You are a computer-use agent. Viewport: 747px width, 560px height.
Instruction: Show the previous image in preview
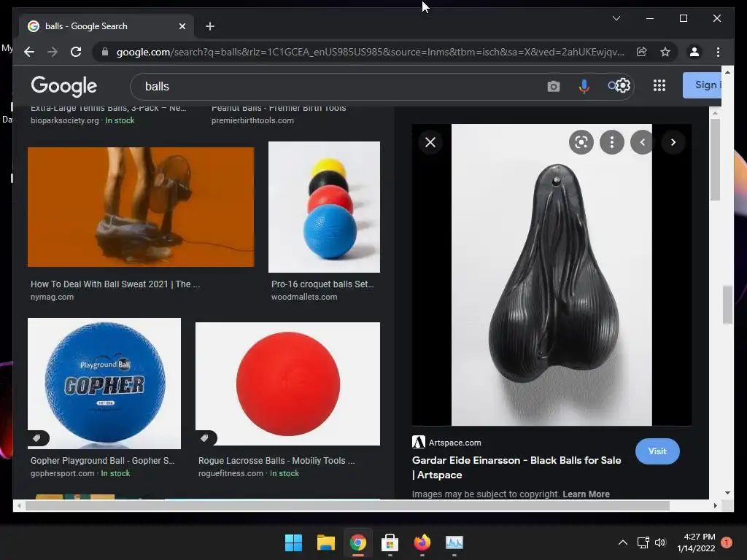pos(642,142)
